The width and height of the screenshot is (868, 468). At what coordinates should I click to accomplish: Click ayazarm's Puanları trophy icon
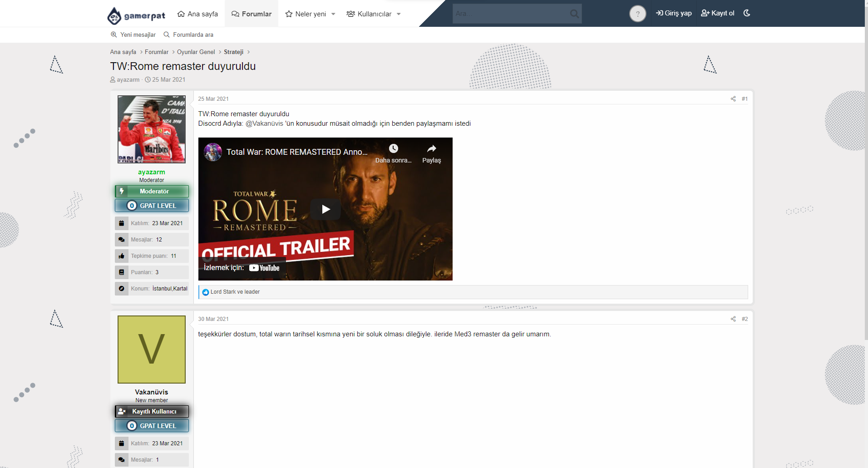(x=121, y=272)
